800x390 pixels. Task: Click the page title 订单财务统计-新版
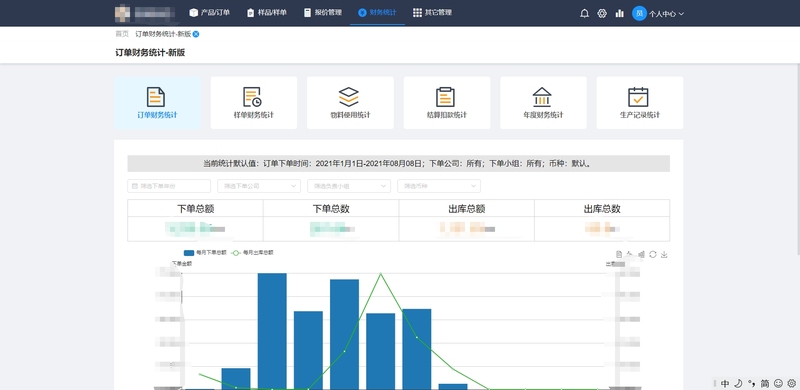pyautogui.click(x=150, y=53)
